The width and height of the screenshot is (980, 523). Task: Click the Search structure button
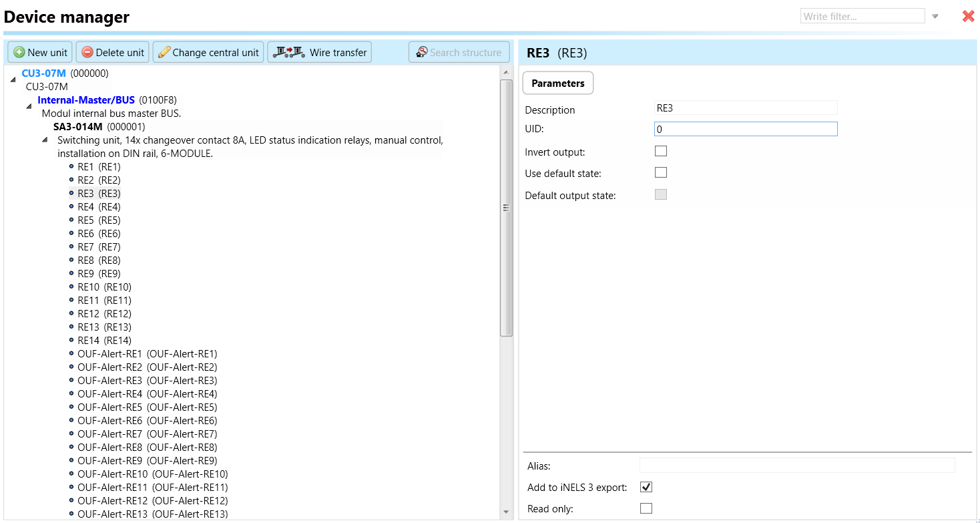[459, 52]
